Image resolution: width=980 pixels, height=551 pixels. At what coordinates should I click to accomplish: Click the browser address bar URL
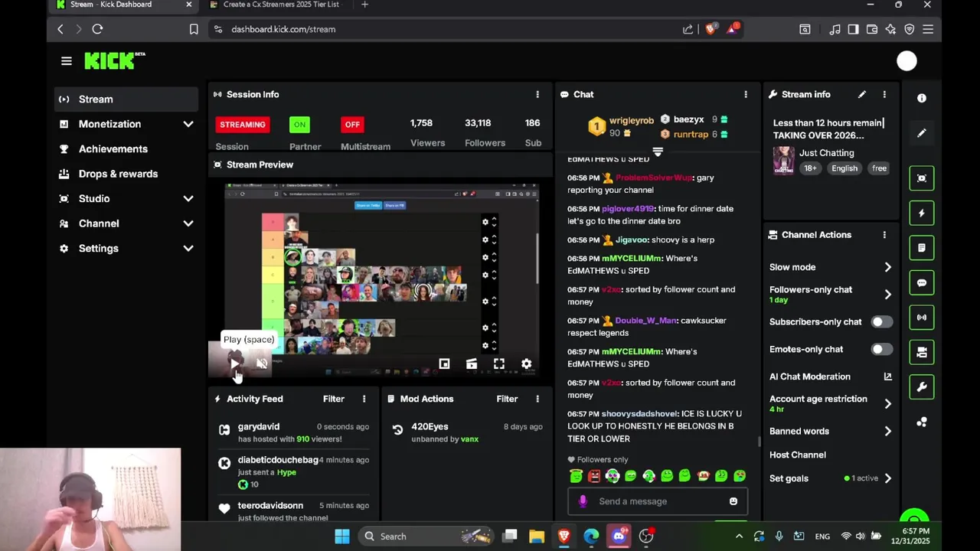(x=283, y=29)
